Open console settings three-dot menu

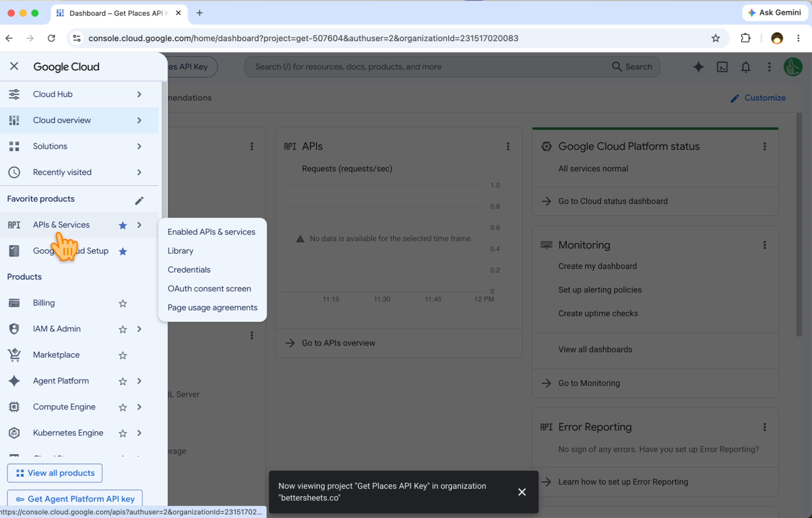point(769,67)
